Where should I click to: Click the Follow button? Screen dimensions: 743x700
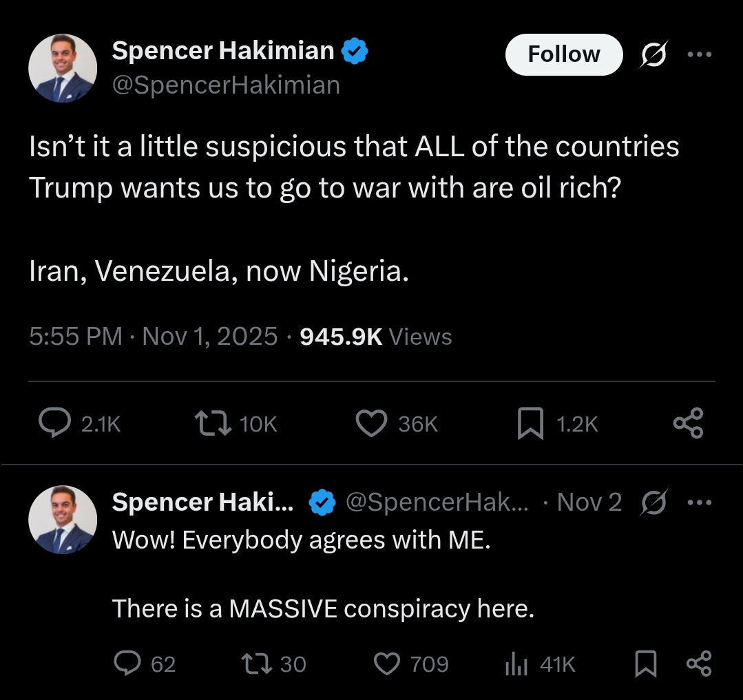(563, 54)
